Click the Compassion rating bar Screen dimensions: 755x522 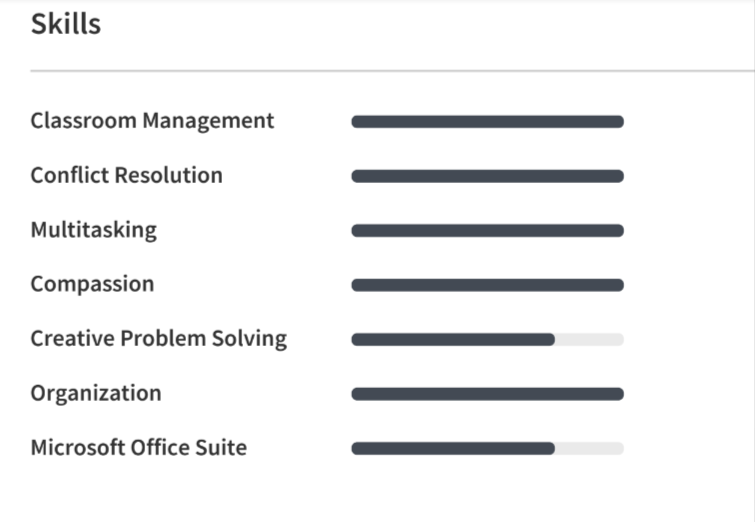488,285
